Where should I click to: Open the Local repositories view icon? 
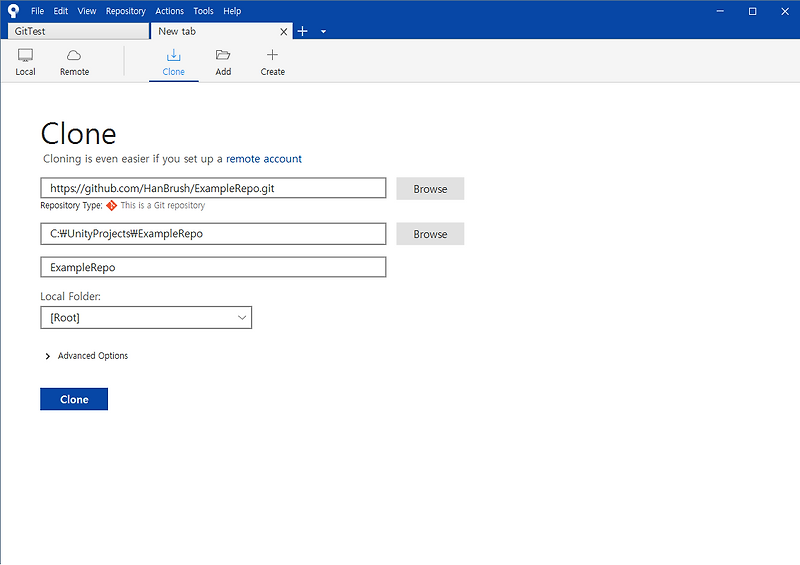[25, 55]
